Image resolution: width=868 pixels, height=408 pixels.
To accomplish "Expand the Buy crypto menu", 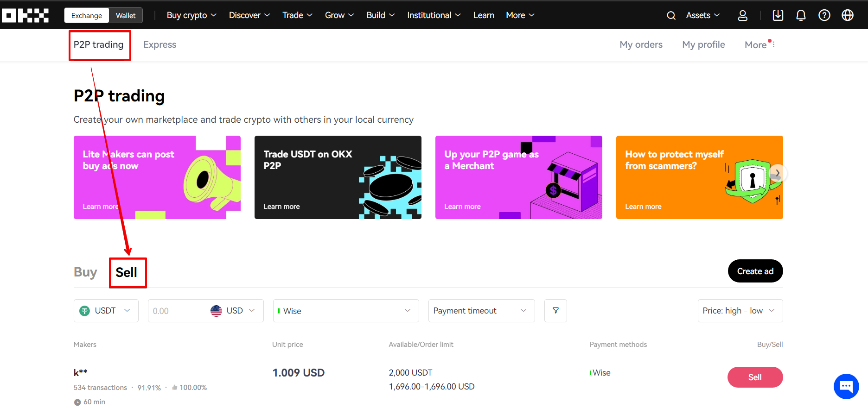I will coord(191,15).
